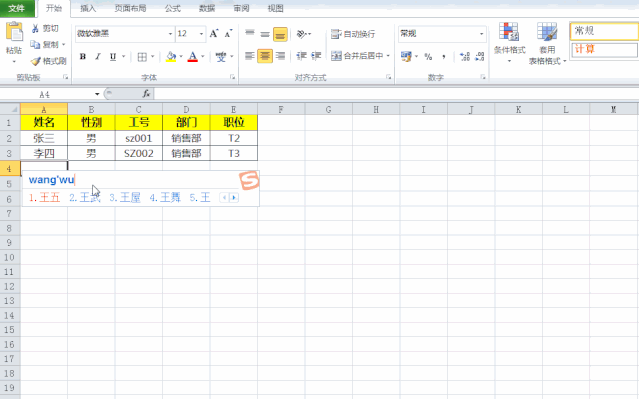Open the number format dropdown 常规
Viewport: 639px width, 399px height.
(481, 34)
